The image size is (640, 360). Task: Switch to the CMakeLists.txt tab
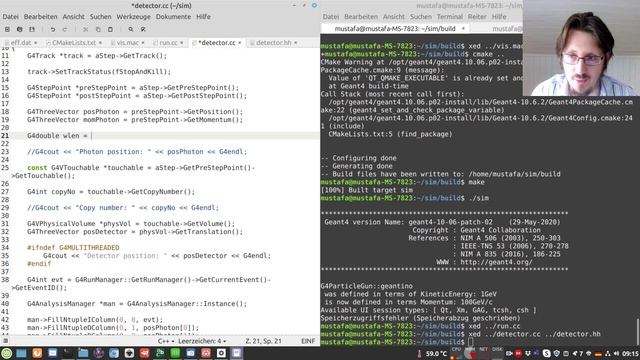tap(74, 42)
